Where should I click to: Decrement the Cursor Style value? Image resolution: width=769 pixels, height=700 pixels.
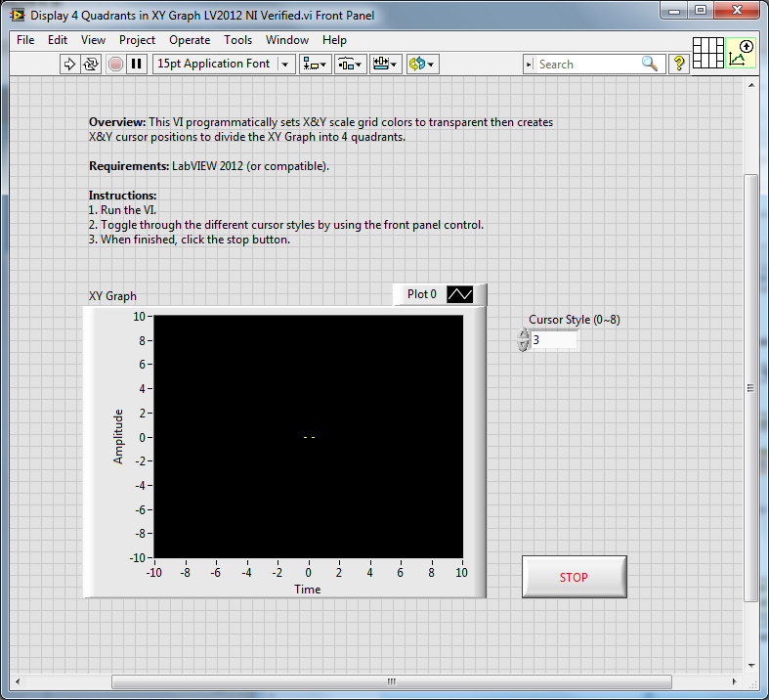[x=523, y=345]
